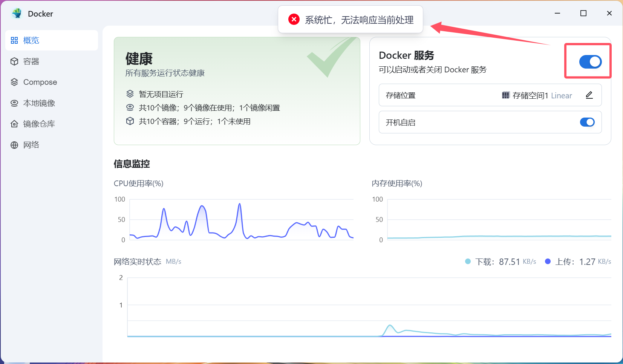Click the cube icon next to 共10个容器
The width and height of the screenshot is (623, 364).
tap(130, 121)
